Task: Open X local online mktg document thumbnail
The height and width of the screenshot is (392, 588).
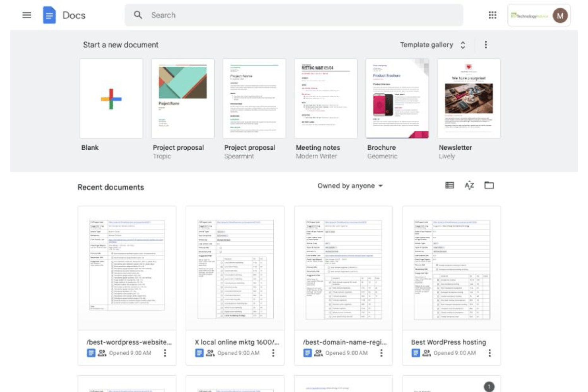Action: tap(235, 268)
